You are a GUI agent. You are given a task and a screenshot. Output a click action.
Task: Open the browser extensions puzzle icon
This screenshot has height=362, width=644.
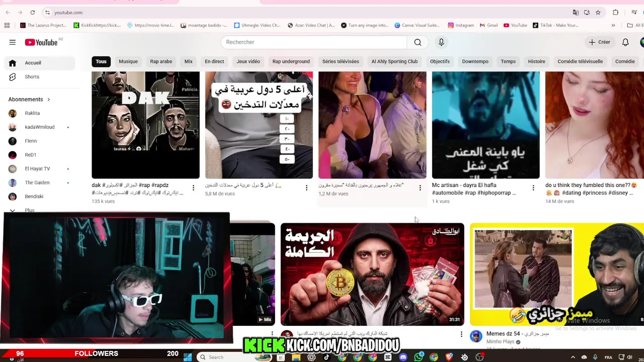[615, 13]
